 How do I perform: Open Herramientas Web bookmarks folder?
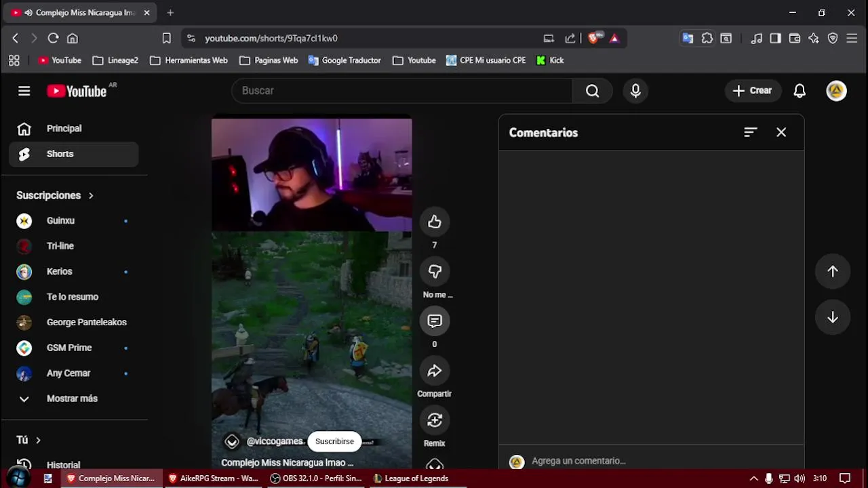(189, 60)
